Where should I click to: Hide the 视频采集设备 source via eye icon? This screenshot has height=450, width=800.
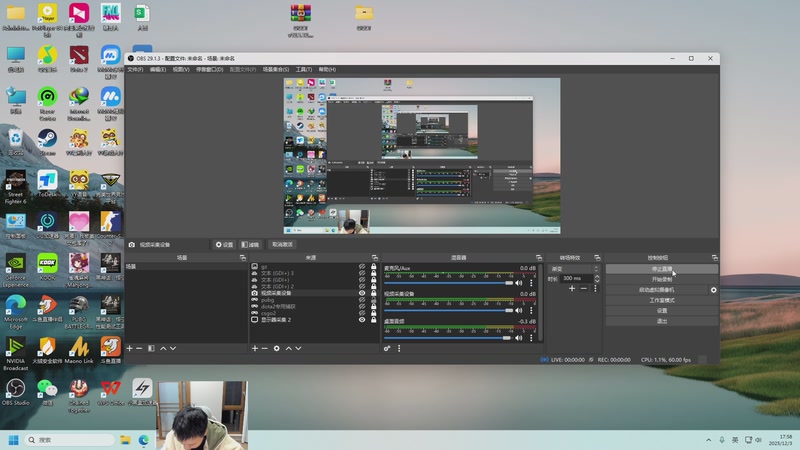(x=362, y=293)
